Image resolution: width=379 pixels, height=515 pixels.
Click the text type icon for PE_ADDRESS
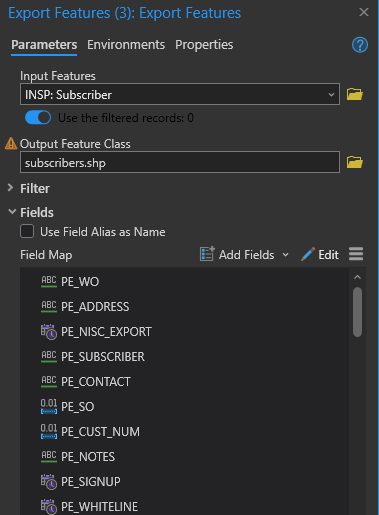(49, 307)
